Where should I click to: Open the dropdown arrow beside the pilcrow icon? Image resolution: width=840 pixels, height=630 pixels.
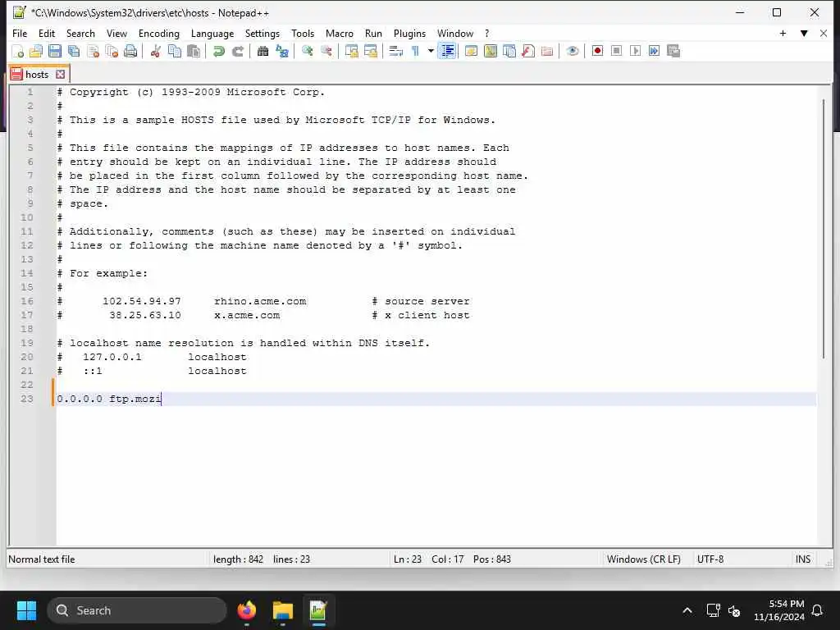click(431, 52)
